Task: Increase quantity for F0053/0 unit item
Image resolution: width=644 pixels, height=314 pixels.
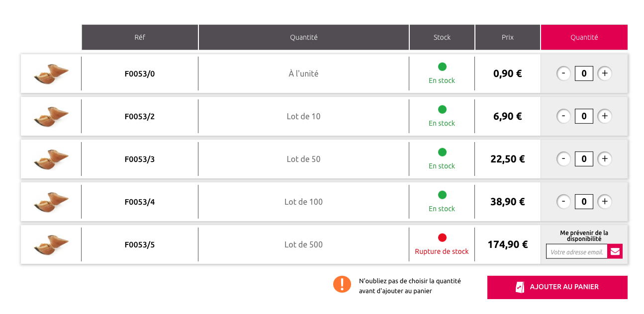Action: pos(604,74)
